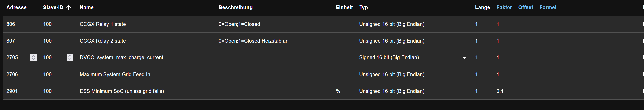
Task: Focus the Formel input in row 2705
Action: (587, 58)
